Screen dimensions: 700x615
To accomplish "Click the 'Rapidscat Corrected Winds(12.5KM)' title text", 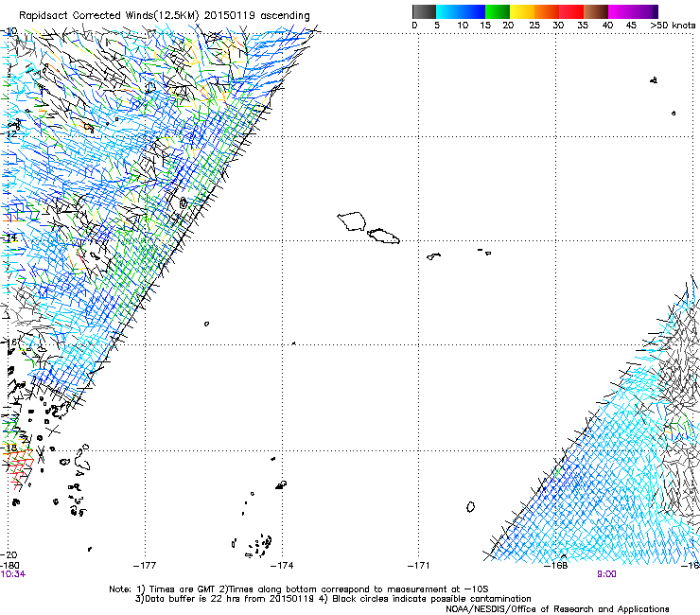I will [109, 16].
